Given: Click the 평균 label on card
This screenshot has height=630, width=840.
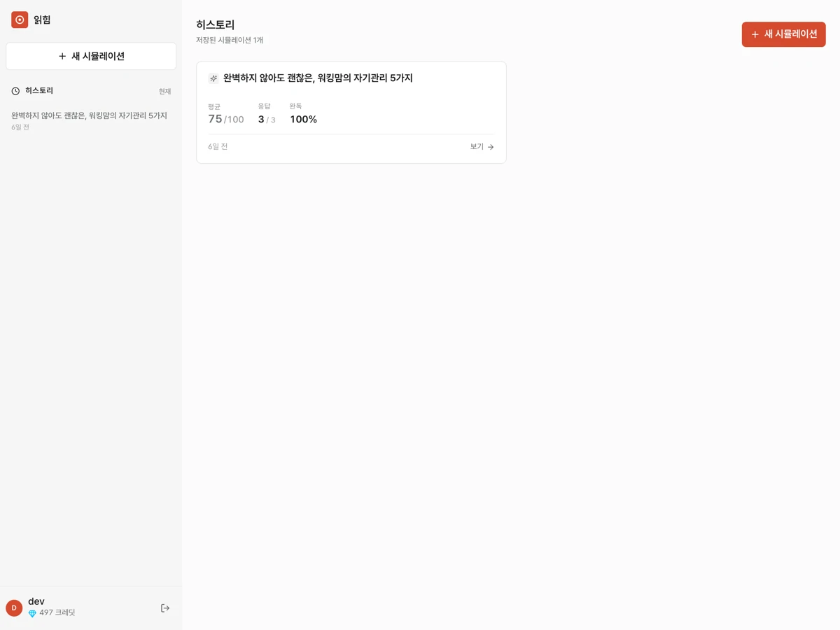Looking at the screenshot, I should (214, 106).
